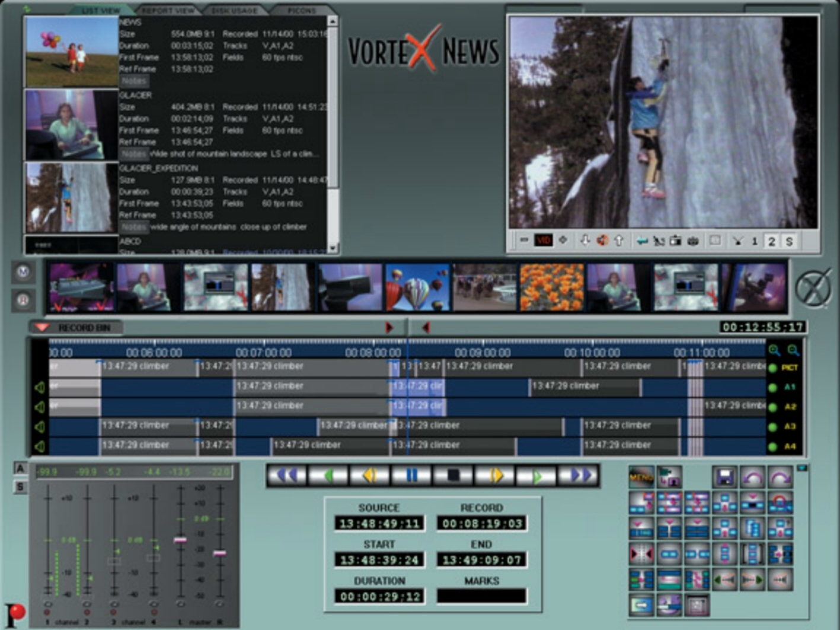Click the green refresh icon above clip list
The image size is (840, 630).
pos(26,9)
